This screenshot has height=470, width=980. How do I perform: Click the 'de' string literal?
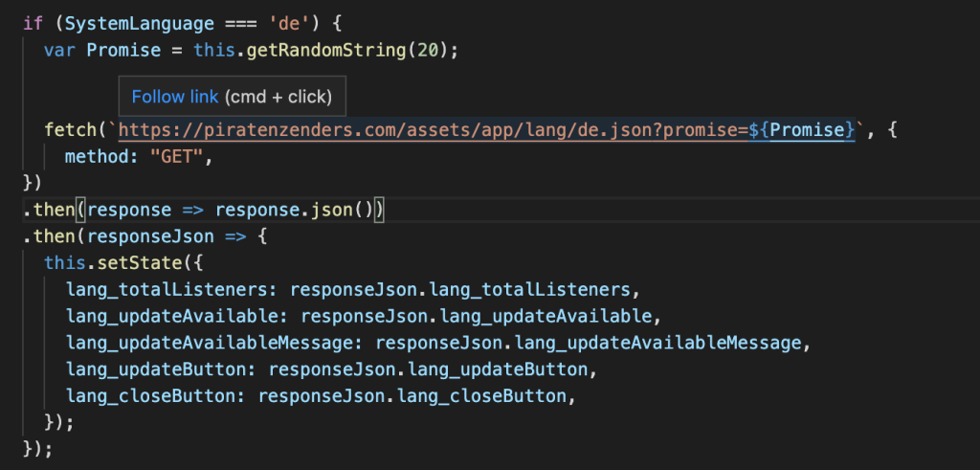click(x=289, y=24)
